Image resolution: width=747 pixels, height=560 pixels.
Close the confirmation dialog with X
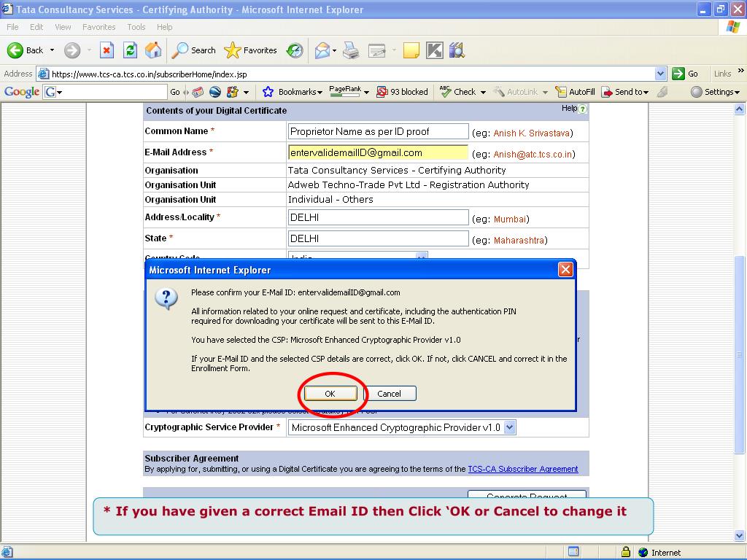point(565,270)
